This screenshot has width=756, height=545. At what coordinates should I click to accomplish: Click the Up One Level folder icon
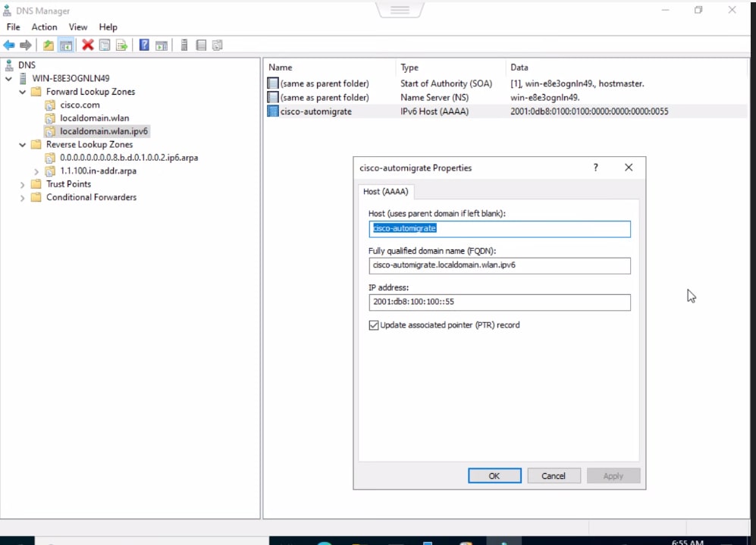(x=47, y=45)
